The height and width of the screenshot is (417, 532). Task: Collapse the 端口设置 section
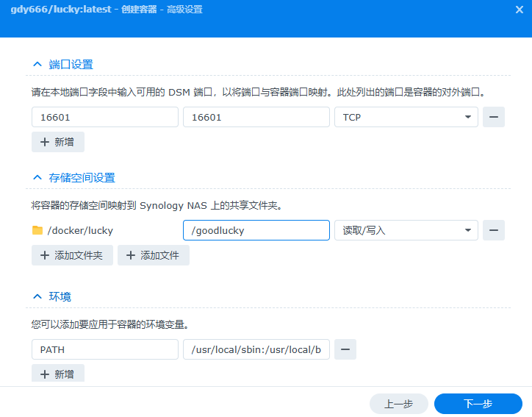click(37, 65)
